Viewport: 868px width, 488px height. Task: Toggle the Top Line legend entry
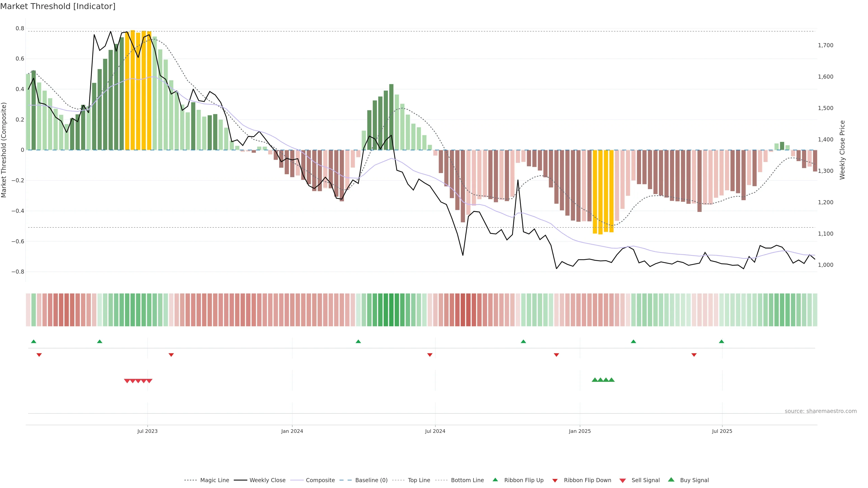tap(419, 480)
